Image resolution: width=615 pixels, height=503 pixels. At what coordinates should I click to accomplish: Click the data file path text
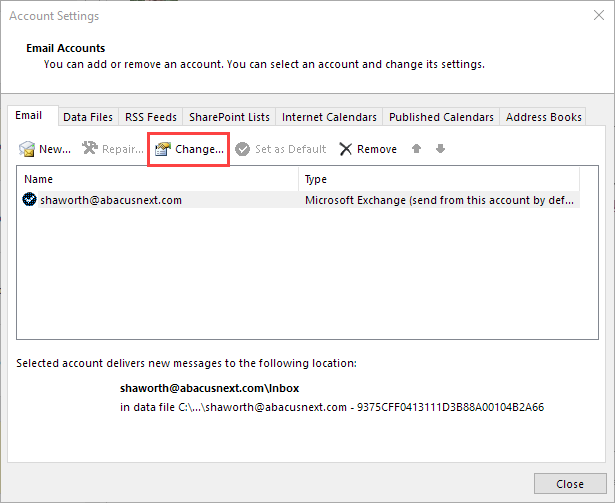pos(332,407)
